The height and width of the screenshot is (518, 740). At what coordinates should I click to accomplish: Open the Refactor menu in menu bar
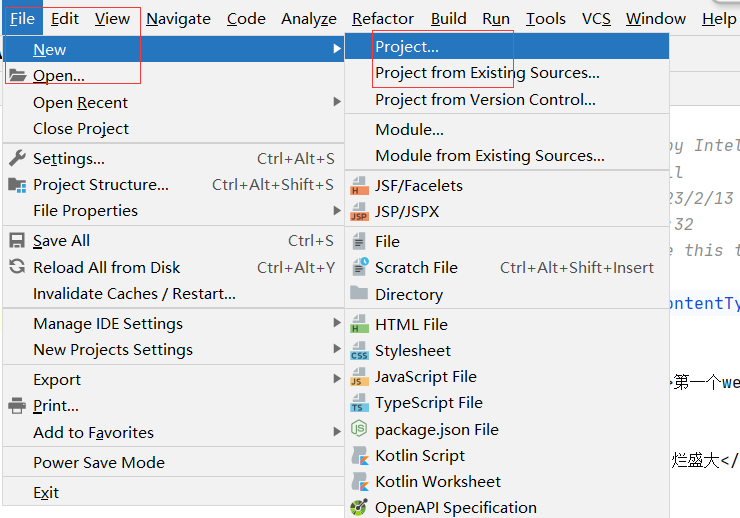(383, 18)
